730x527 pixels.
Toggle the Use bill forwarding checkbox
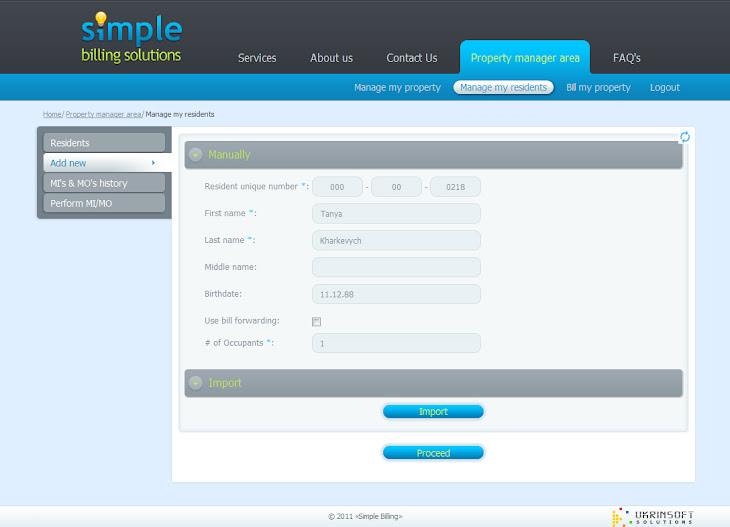[x=317, y=322]
